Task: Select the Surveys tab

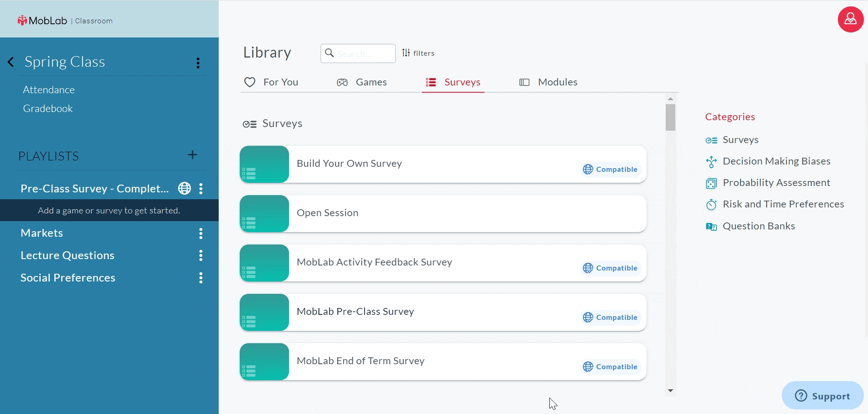Action: [x=453, y=82]
